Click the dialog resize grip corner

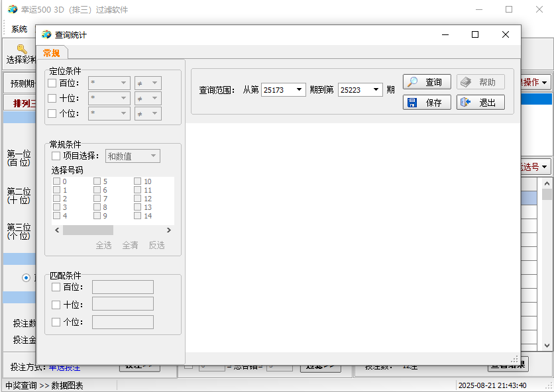(514, 359)
